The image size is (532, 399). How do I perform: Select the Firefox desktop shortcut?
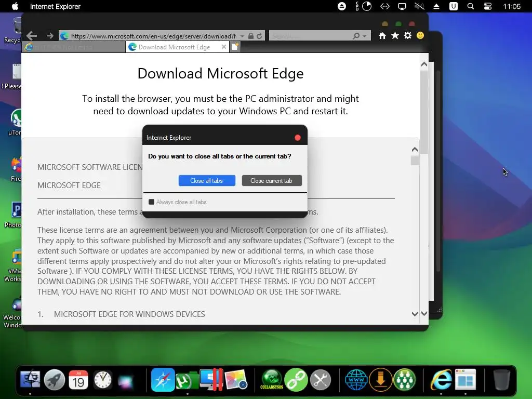(x=16, y=169)
